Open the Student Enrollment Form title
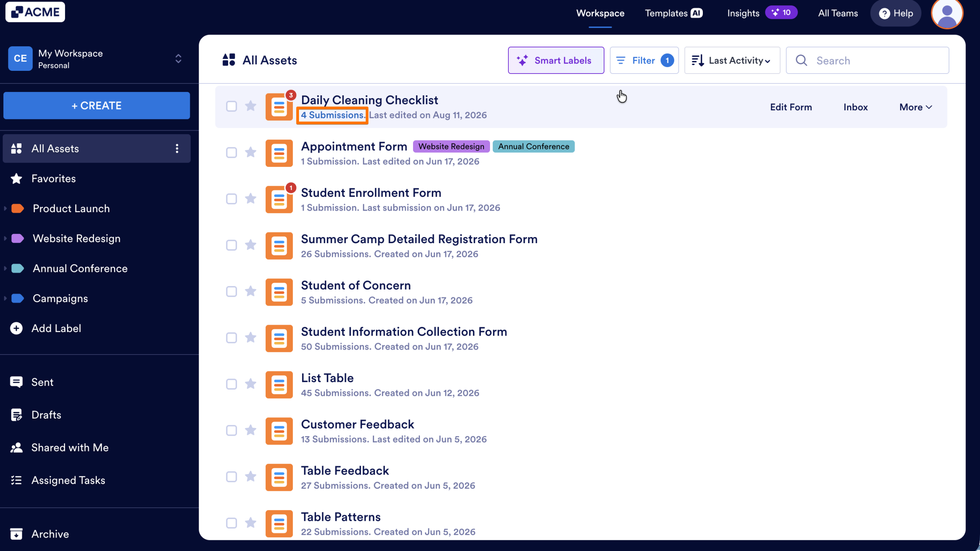Viewport: 980px width, 551px height. click(x=371, y=193)
